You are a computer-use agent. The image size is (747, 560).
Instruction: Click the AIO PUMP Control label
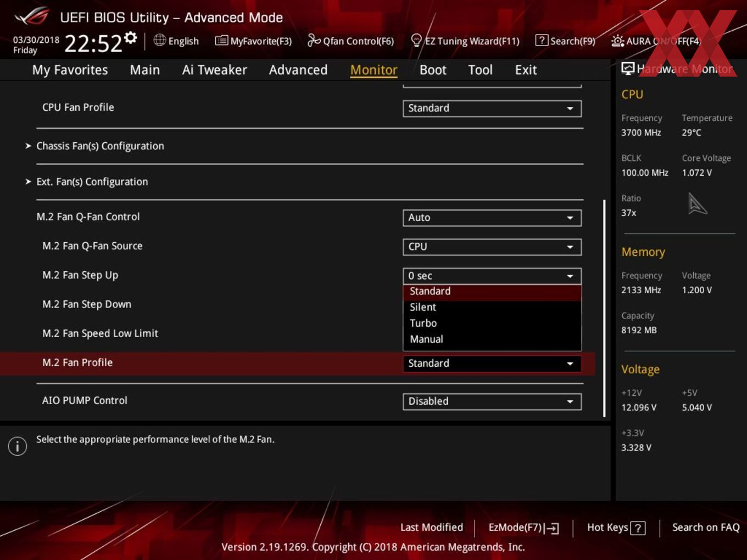click(x=85, y=400)
